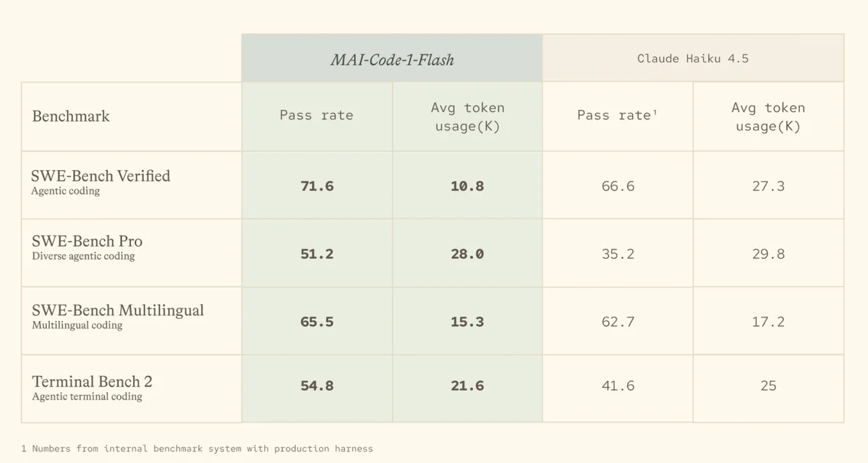Click Claude's Pass rate¹ header cell

coord(618,116)
